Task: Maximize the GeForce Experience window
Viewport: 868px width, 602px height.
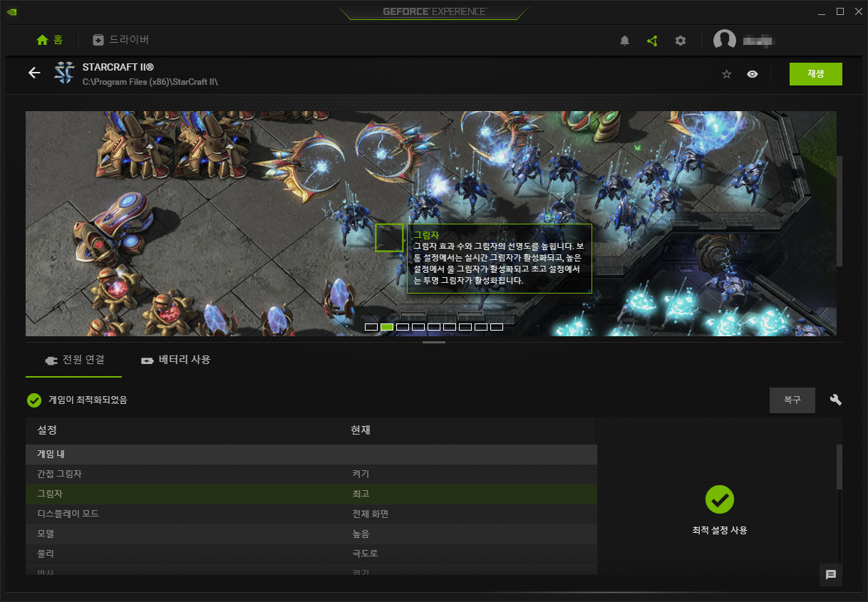Action: (840, 11)
